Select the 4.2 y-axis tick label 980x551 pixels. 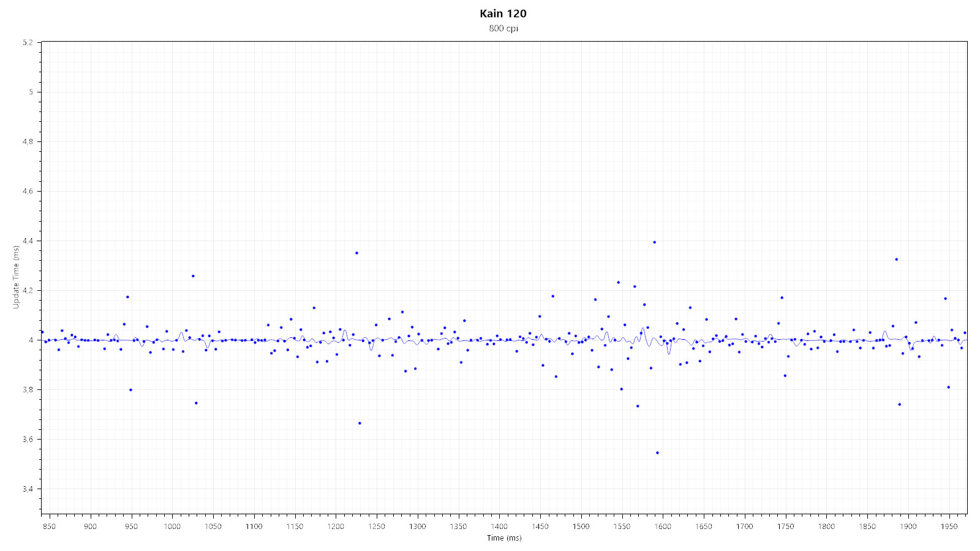click(x=28, y=290)
